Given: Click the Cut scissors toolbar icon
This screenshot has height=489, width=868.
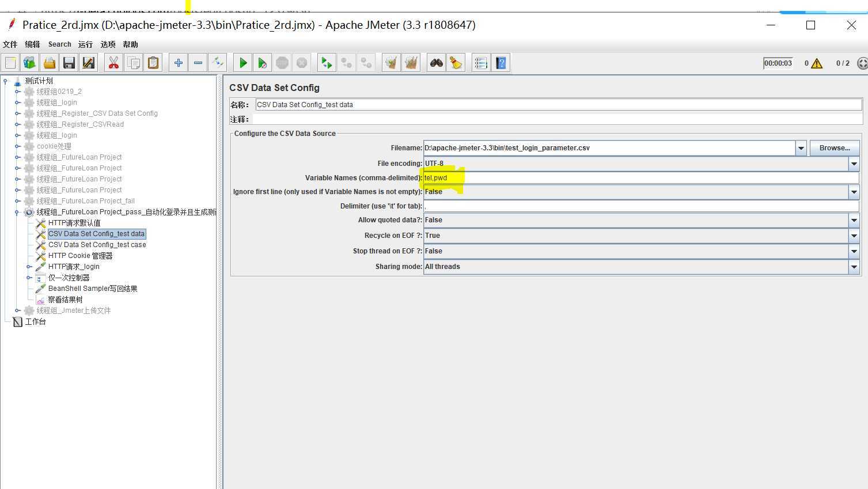Looking at the screenshot, I should (x=113, y=63).
